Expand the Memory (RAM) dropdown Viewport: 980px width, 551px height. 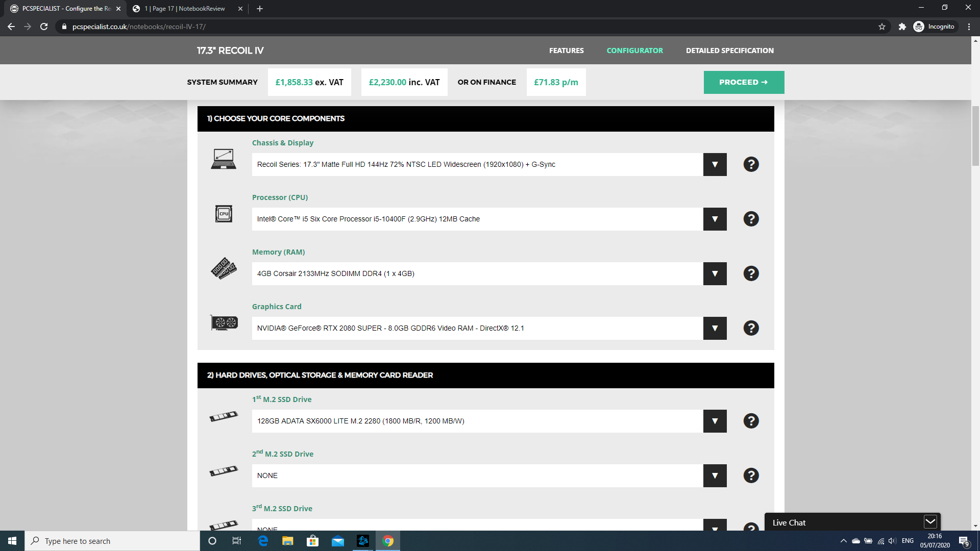(715, 273)
